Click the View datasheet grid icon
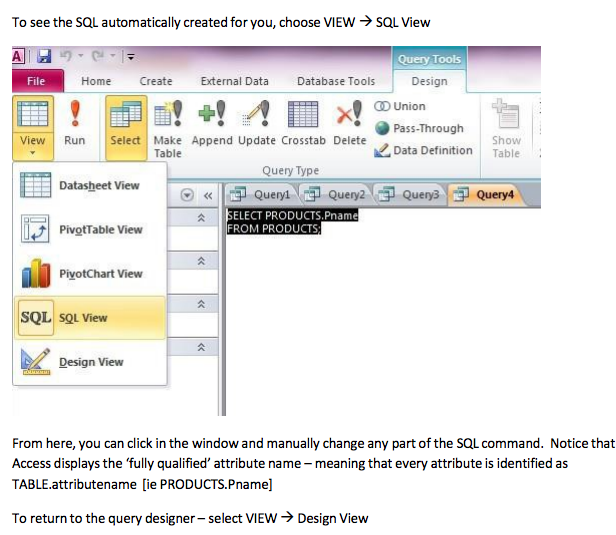Screen dimensions: 616x535 click(33, 114)
